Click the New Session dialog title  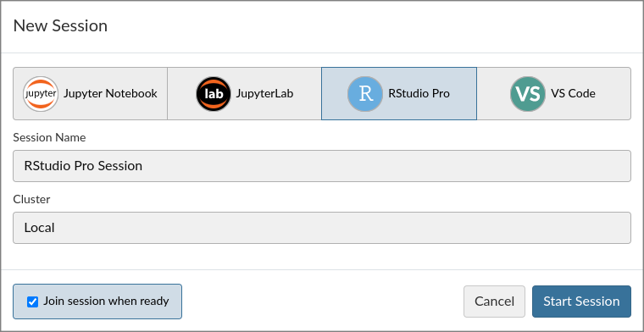coord(60,26)
